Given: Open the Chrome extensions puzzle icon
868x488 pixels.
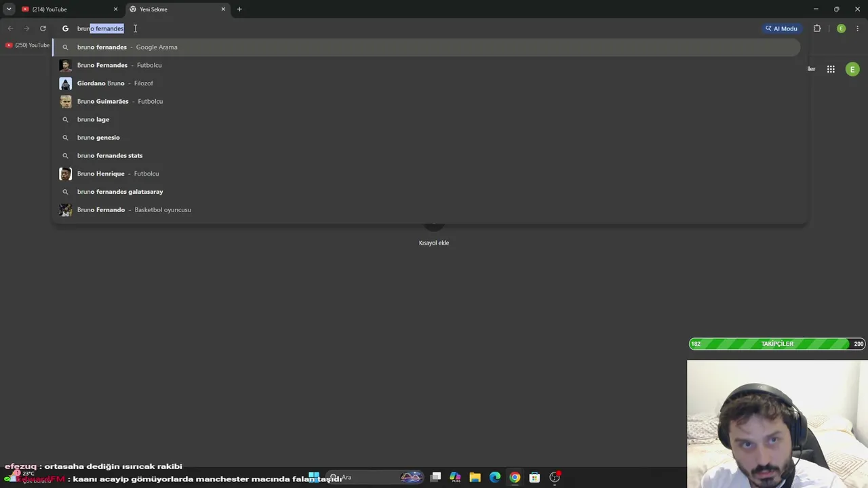Looking at the screenshot, I should (x=817, y=28).
